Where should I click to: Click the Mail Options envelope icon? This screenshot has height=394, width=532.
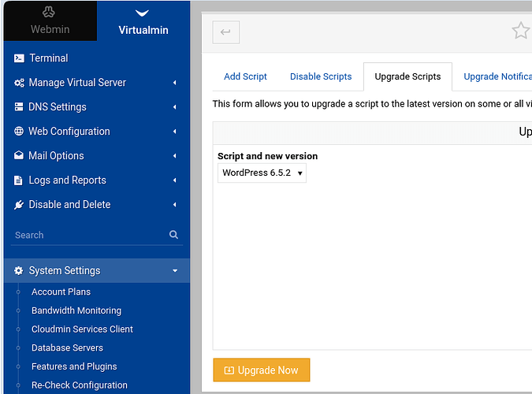19,155
